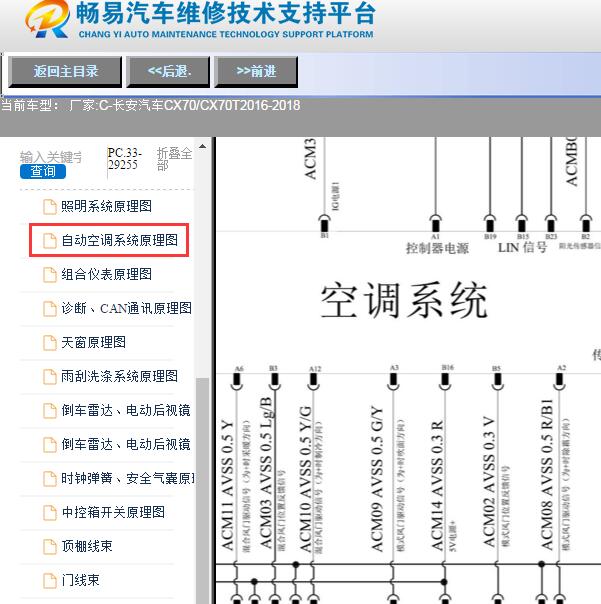601x604 pixels.
Task: Click LIN 信号 label in diagram
Action: (x=522, y=247)
